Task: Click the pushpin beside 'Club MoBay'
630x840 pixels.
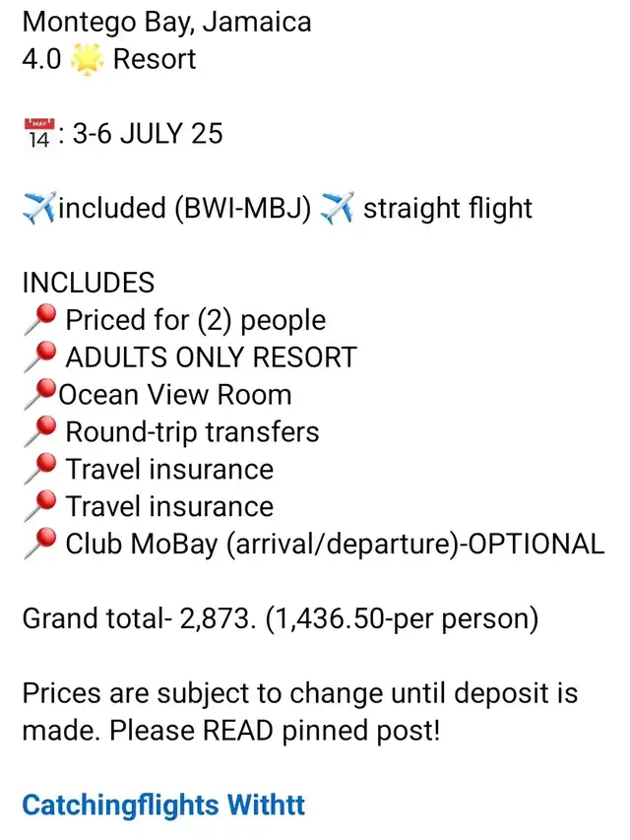Action: (39, 544)
